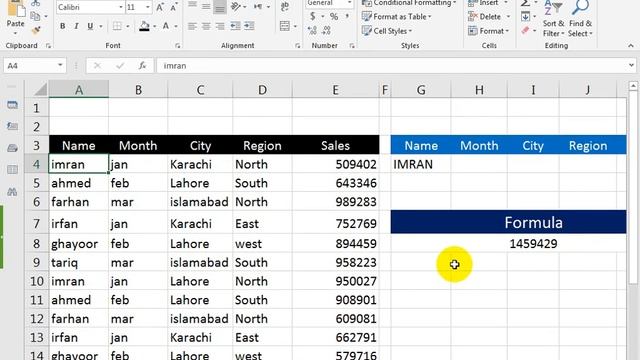The width and height of the screenshot is (640, 360).
Task: Select the Format Painter brush
Action: tap(36, 30)
